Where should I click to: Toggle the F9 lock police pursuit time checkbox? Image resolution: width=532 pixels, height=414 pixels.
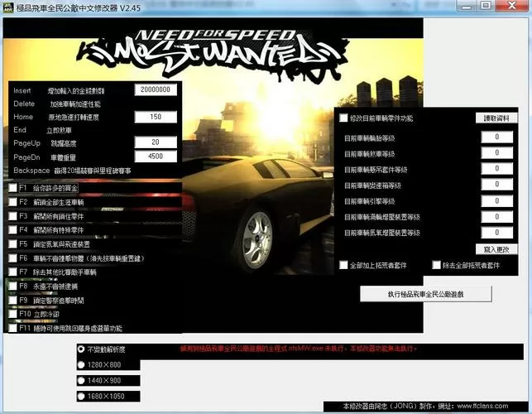pos(13,301)
